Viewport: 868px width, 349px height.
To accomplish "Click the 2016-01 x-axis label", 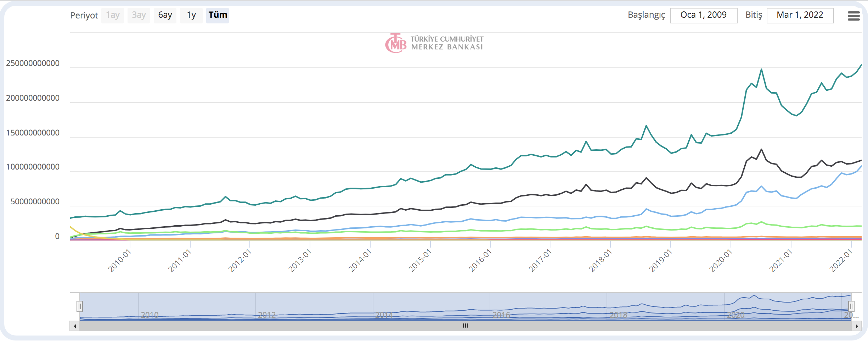I will click(480, 261).
